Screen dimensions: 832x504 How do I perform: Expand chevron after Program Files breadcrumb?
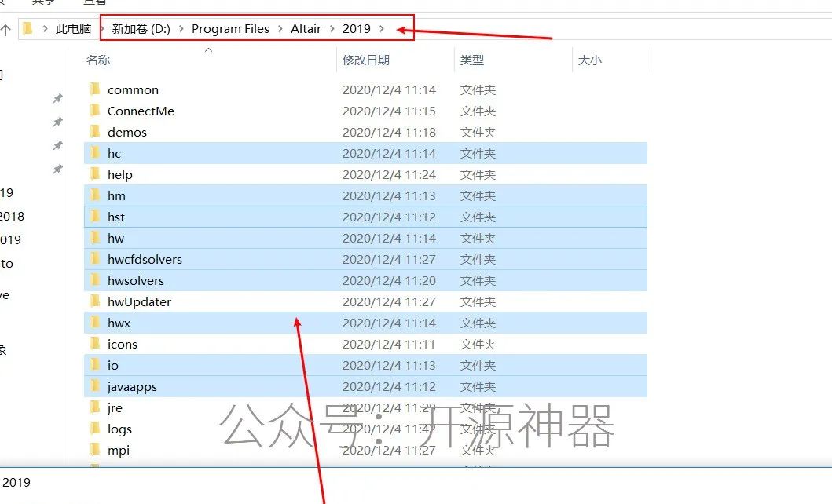tap(280, 28)
